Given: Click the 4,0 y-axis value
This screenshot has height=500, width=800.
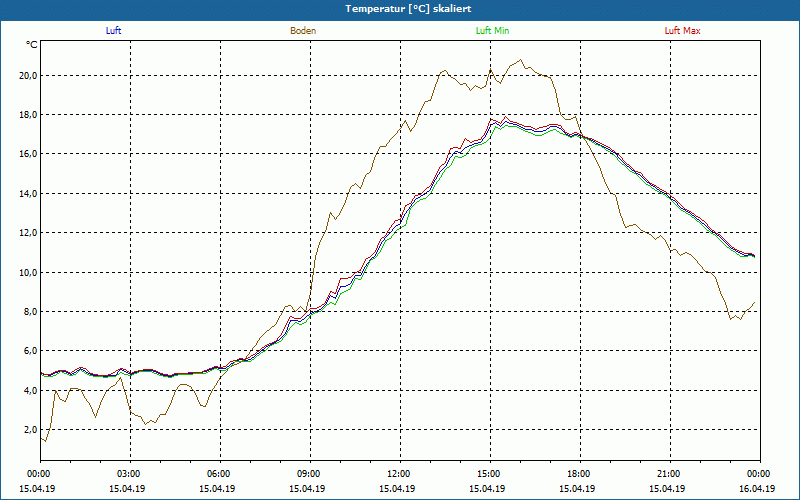Looking at the screenshot, I should pyautogui.click(x=30, y=390).
